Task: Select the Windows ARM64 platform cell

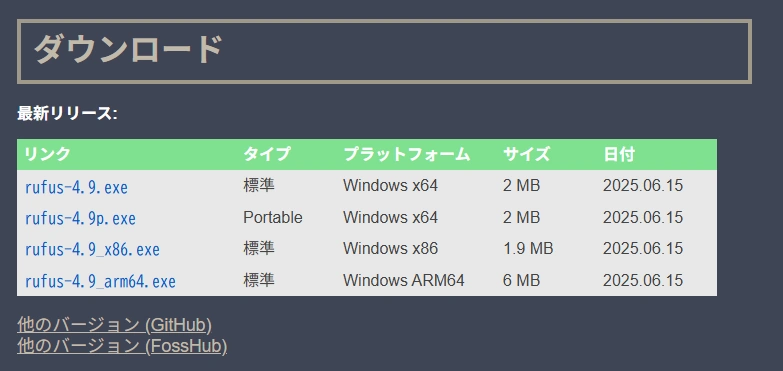Action: (x=403, y=280)
